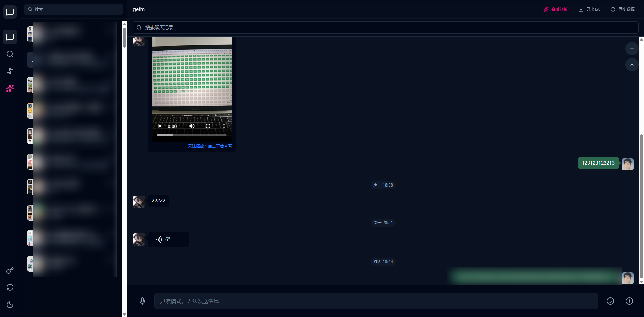The height and width of the screenshot is (317, 644).
Task: Start voice input with the microphone icon
Action: pyautogui.click(x=142, y=301)
